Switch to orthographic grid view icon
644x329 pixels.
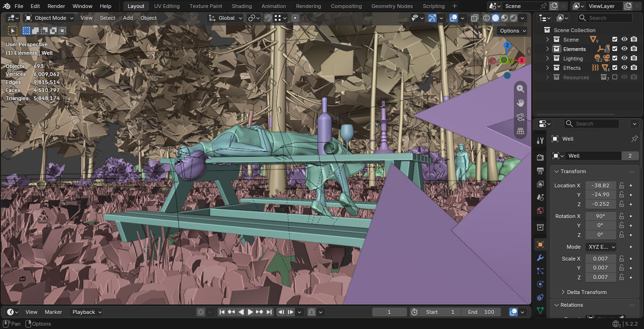(x=520, y=131)
